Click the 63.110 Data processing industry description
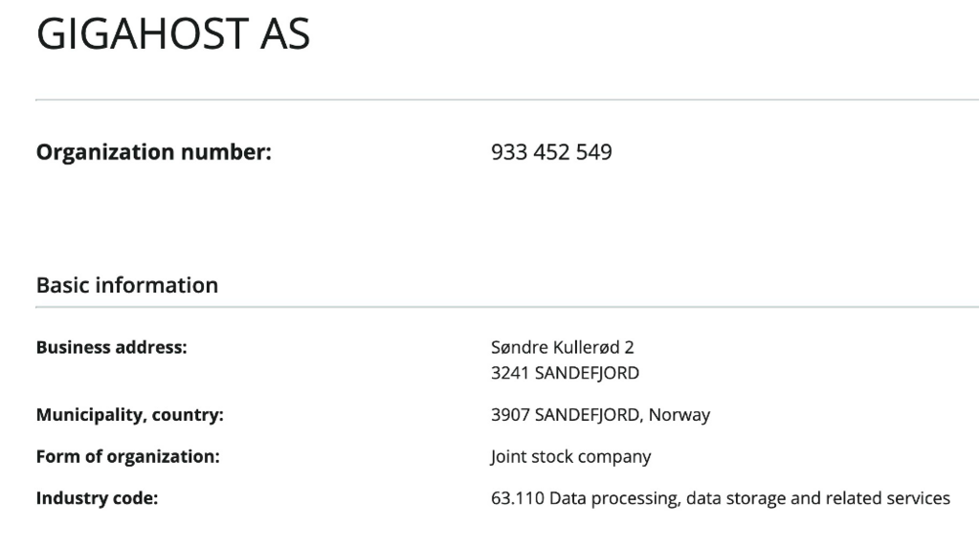 coord(720,498)
